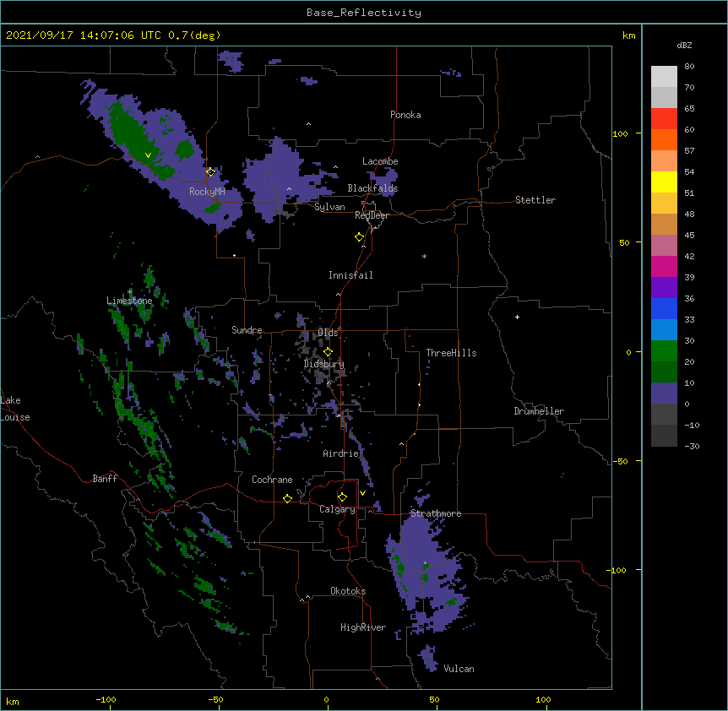
Task: Click the Blackfalds city label
Action: pos(372,188)
